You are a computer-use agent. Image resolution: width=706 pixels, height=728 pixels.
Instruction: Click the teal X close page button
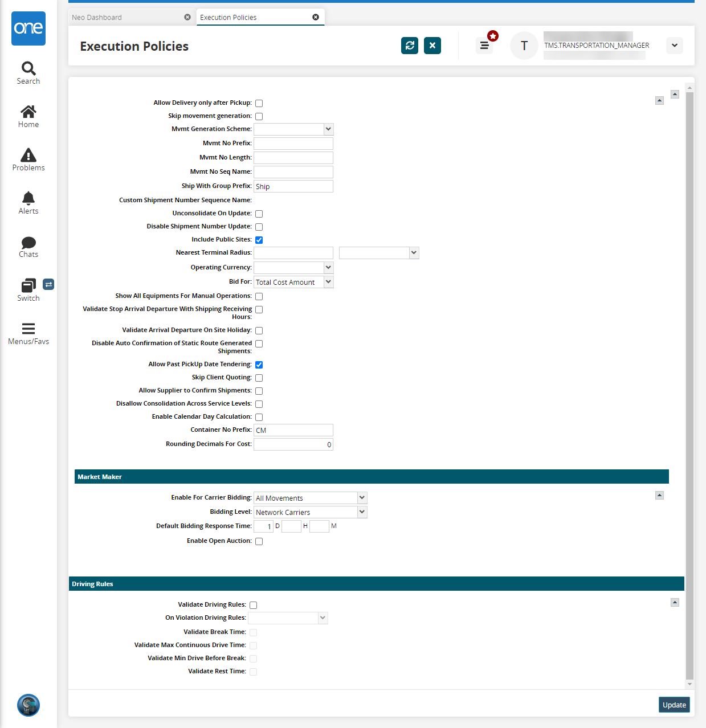click(432, 46)
